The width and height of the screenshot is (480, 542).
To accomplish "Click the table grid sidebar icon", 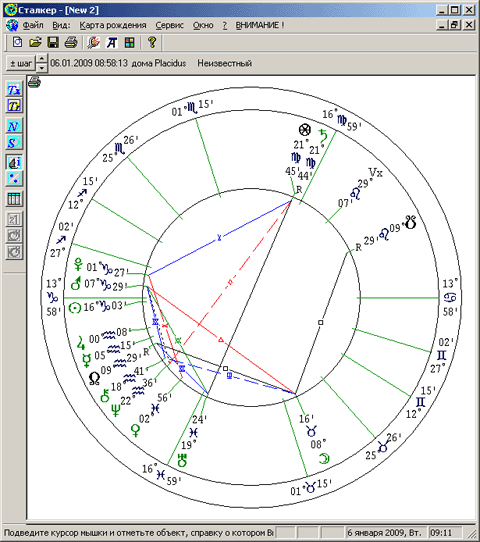I will [14, 199].
